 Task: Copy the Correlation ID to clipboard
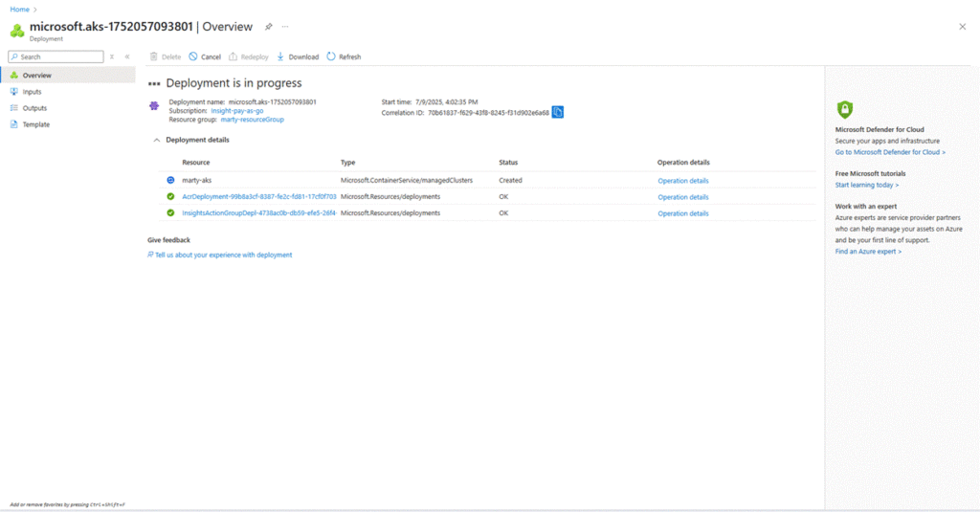558,112
